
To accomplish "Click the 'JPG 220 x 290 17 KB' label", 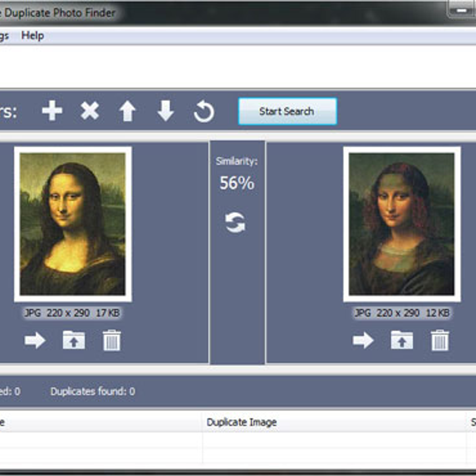I will click(x=72, y=313).
